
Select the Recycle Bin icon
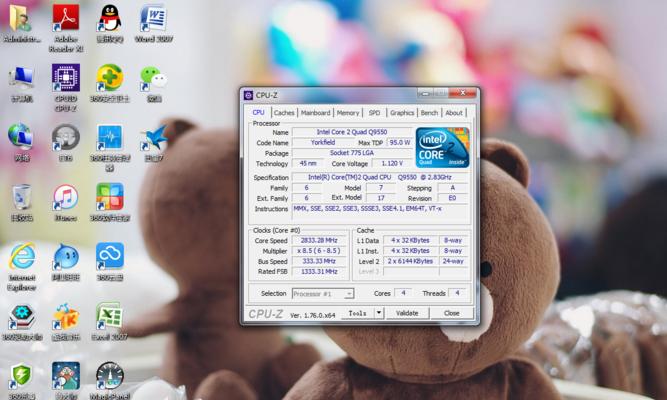[x=21, y=197]
